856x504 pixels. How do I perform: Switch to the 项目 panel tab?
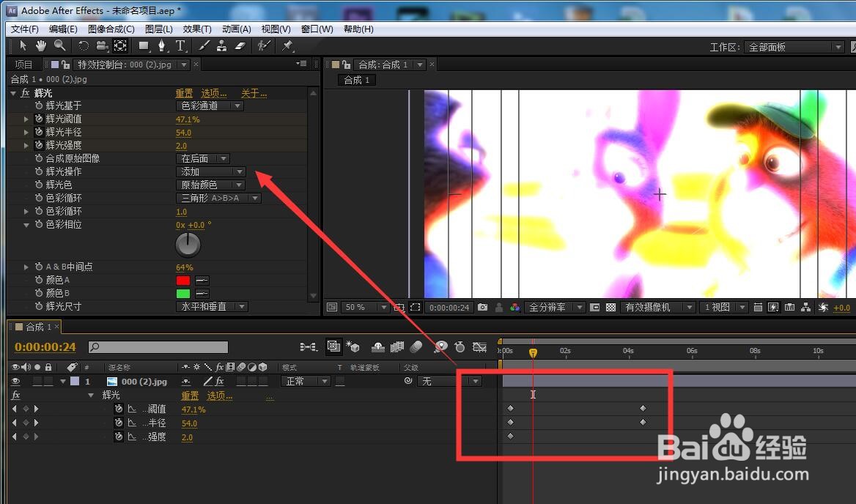point(23,64)
